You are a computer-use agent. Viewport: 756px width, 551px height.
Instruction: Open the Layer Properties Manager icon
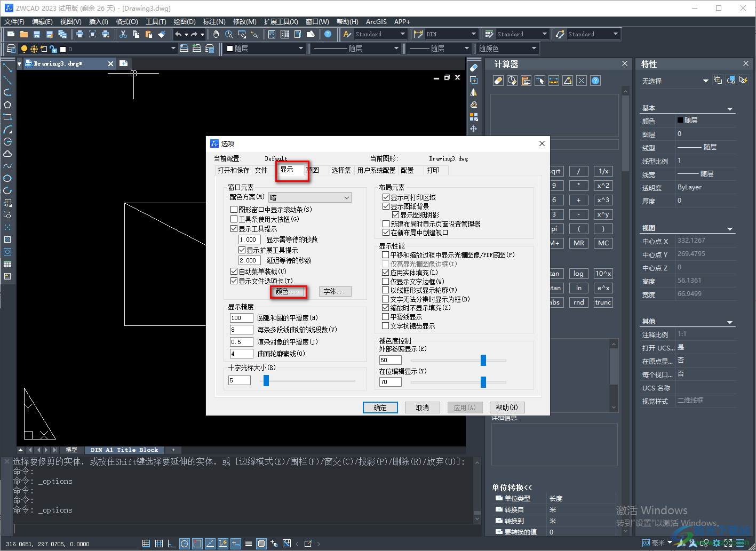(x=11, y=49)
